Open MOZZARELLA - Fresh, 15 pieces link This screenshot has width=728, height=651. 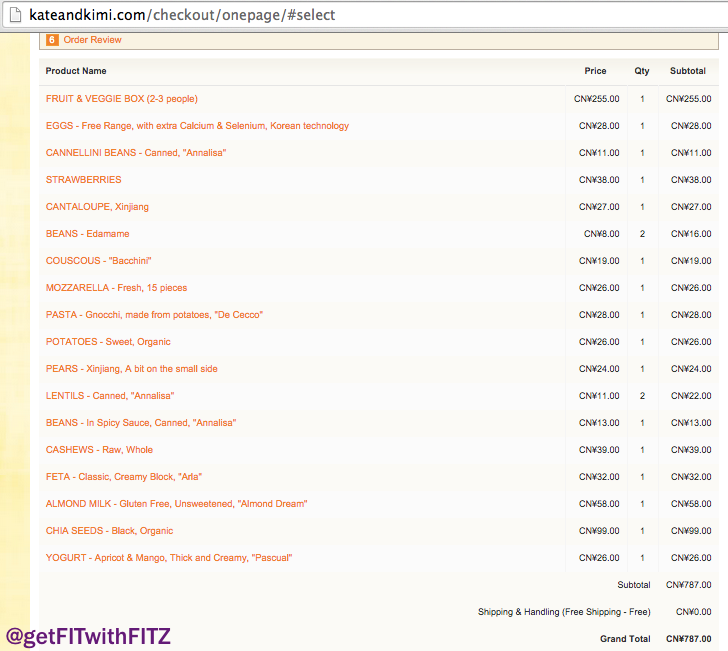(x=117, y=287)
